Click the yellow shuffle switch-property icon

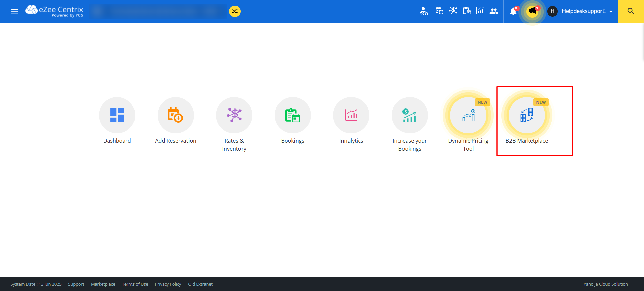click(235, 11)
